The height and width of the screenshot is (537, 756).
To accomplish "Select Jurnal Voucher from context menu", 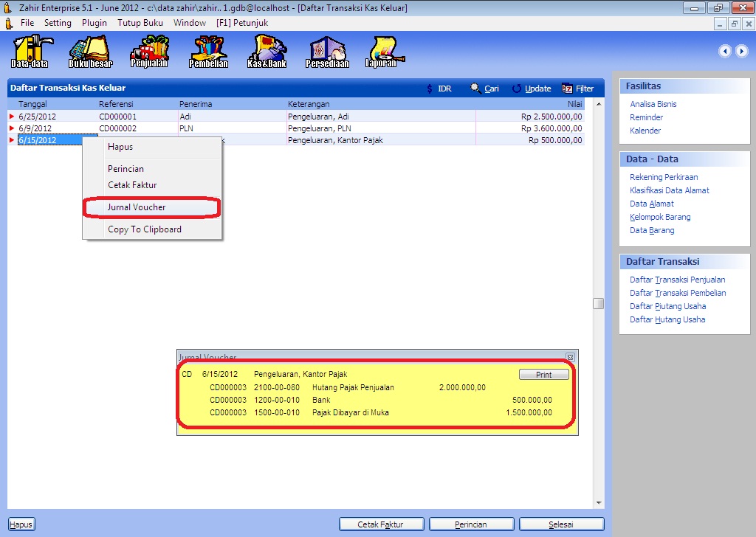I will tap(137, 207).
